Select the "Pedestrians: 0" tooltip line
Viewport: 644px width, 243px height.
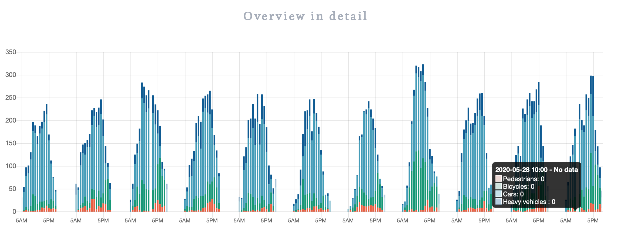524,179
